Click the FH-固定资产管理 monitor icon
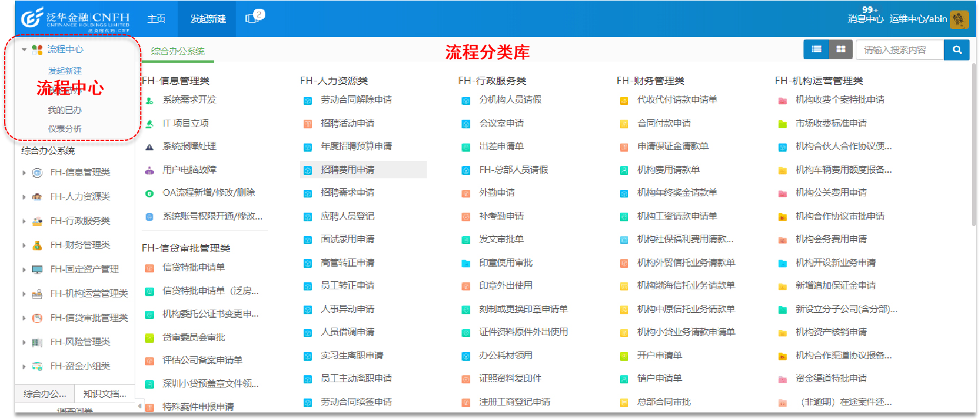 (x=37, y=270)
